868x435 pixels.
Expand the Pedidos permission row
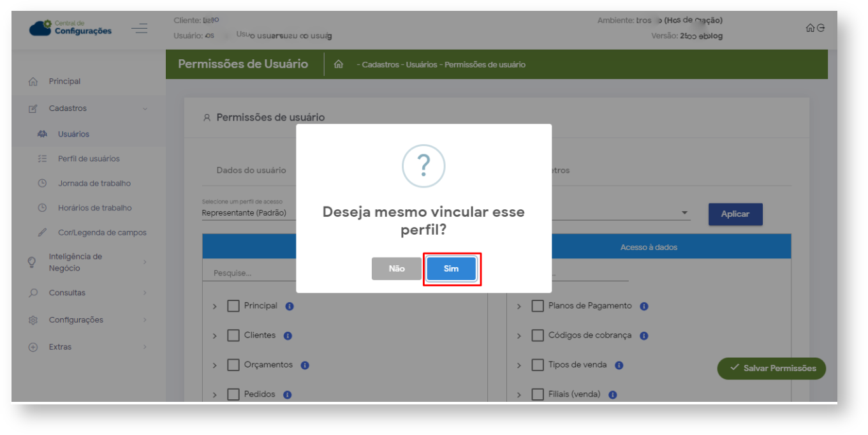215,395
